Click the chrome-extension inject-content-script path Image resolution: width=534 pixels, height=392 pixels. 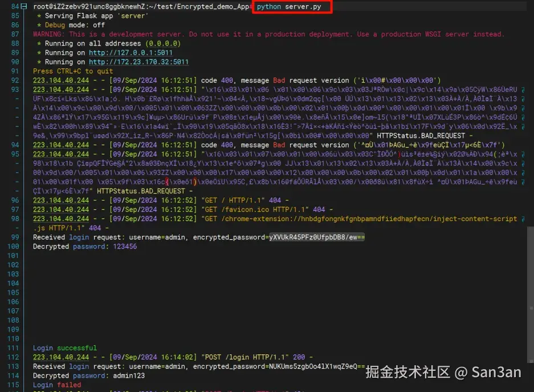[369, 219]
